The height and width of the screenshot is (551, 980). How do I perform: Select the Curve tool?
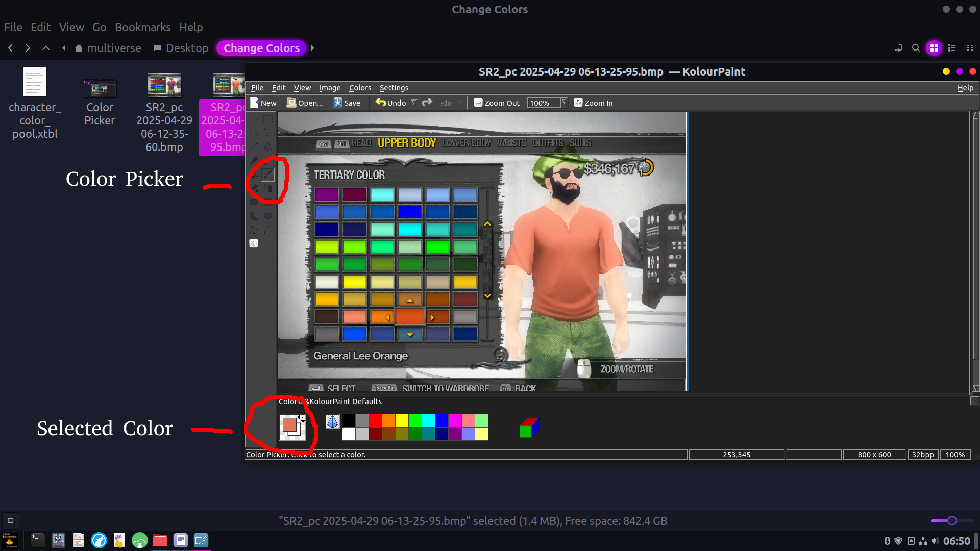pos(268,230)
